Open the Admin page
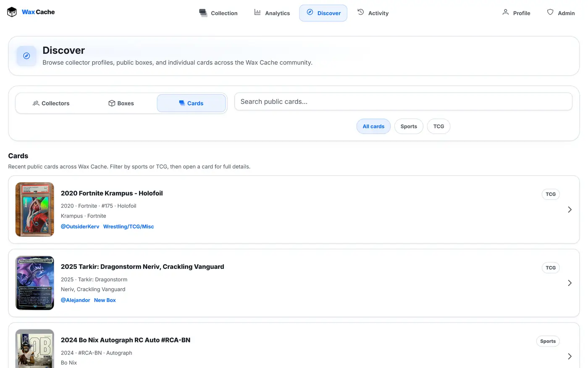 [x=561, y=13]
